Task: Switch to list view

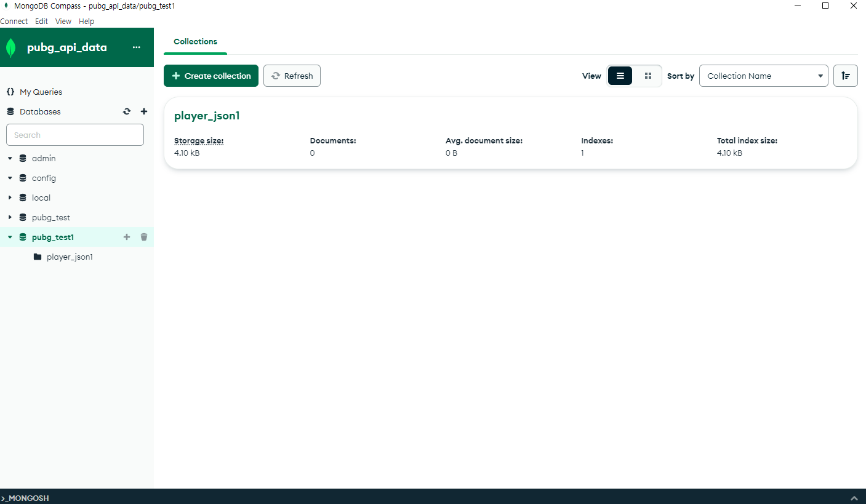Action: coord(620,76)
